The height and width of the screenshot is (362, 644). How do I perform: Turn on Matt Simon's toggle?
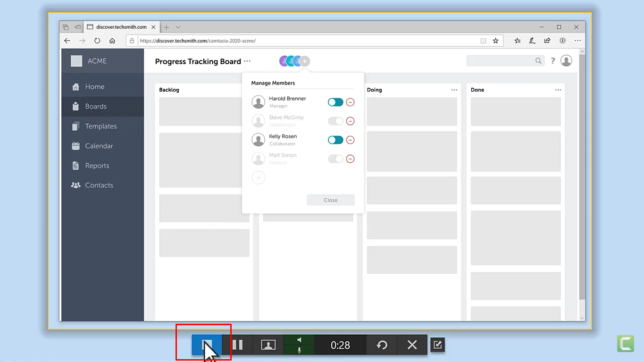(335, 159)
